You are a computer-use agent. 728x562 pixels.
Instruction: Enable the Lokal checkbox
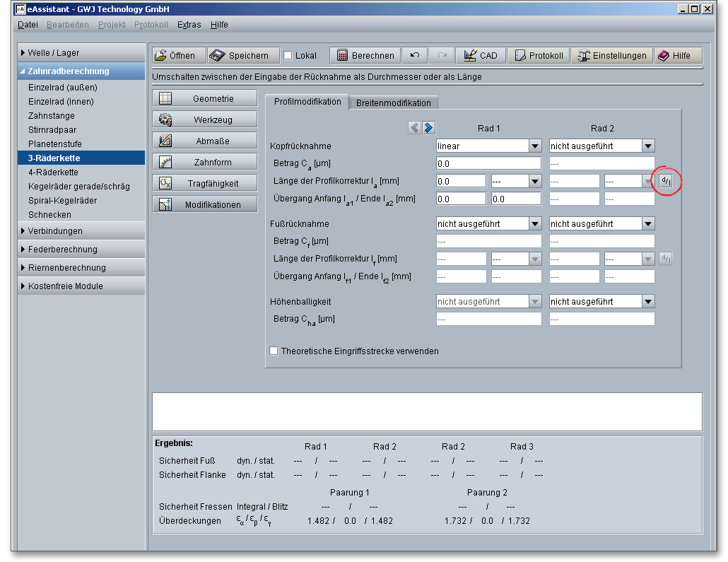coord(288,56)
